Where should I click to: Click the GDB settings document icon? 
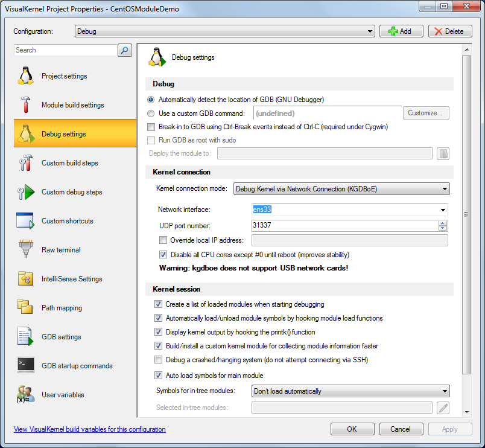coord(25,336)
